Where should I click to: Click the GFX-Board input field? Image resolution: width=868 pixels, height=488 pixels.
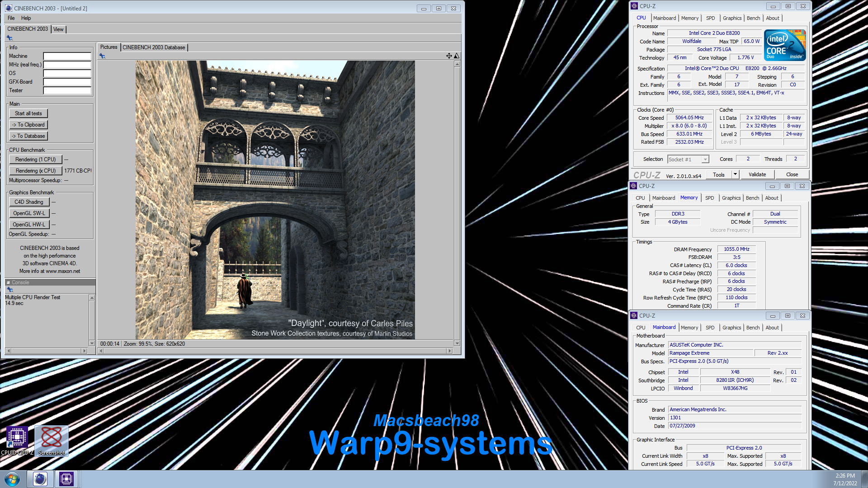tap(67, 82)
